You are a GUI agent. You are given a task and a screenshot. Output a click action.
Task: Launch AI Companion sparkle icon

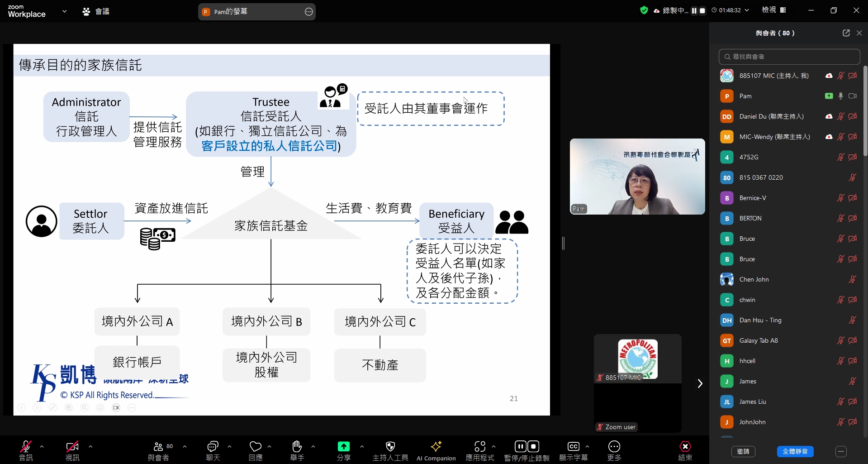(x=436, y=447)
